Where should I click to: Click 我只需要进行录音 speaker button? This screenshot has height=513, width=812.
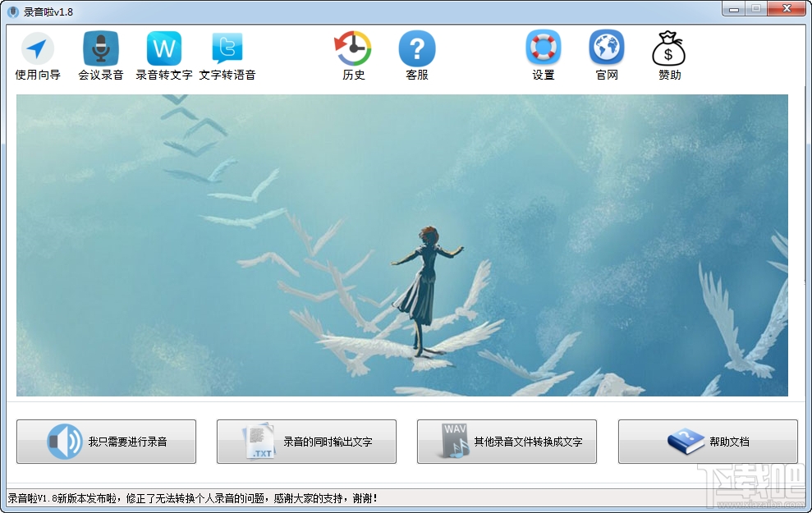(x=107, y=441)
